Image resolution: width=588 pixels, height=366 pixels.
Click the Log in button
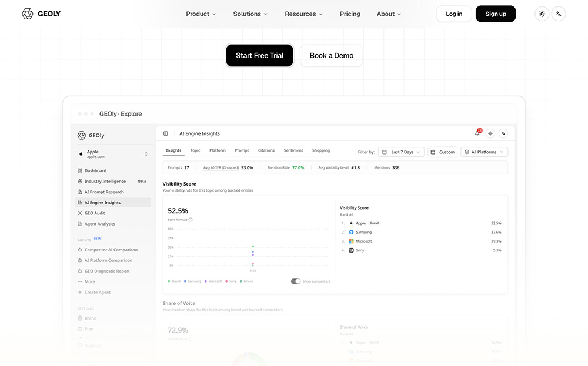click(454, 14)
